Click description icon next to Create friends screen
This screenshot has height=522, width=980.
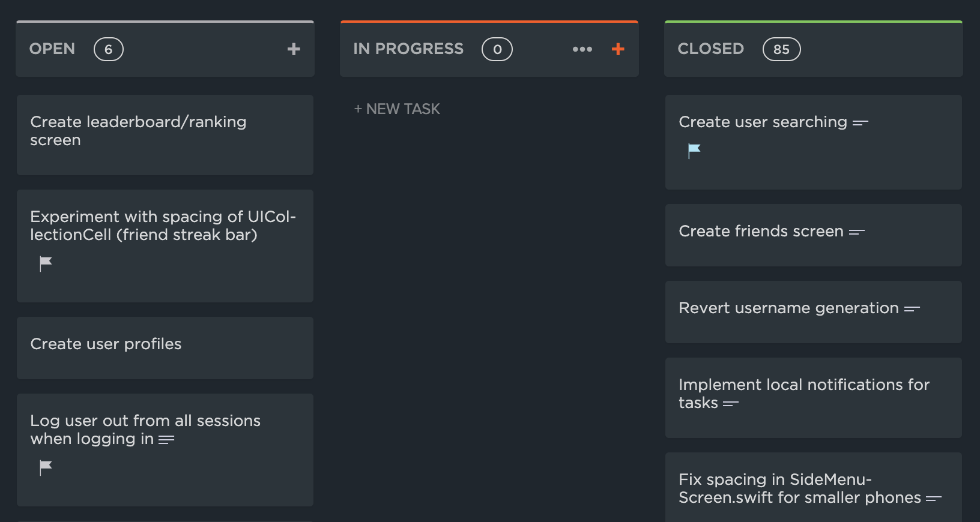857,232
